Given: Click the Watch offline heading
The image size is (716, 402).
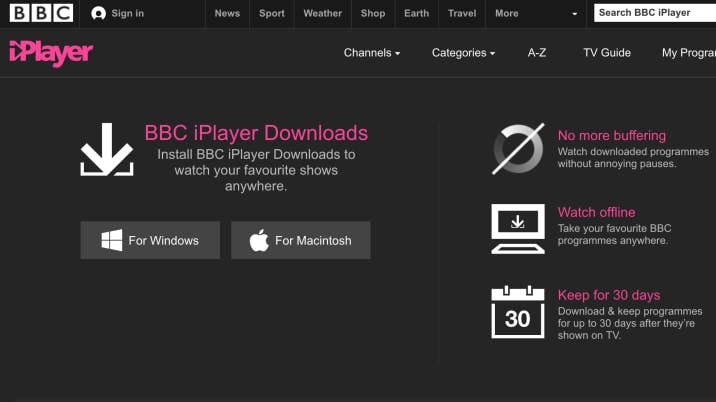Looking at the screenshot, I should point(596,212).
